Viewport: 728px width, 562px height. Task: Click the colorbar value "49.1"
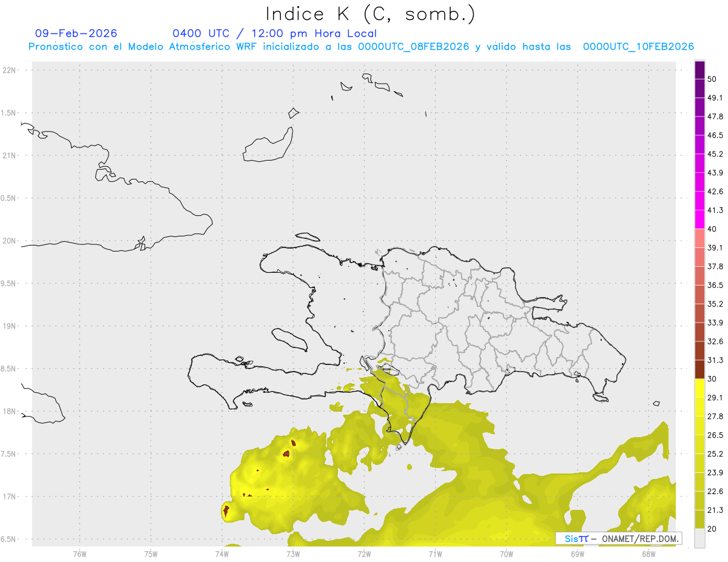pyautogui.click(x=715, y=98)
